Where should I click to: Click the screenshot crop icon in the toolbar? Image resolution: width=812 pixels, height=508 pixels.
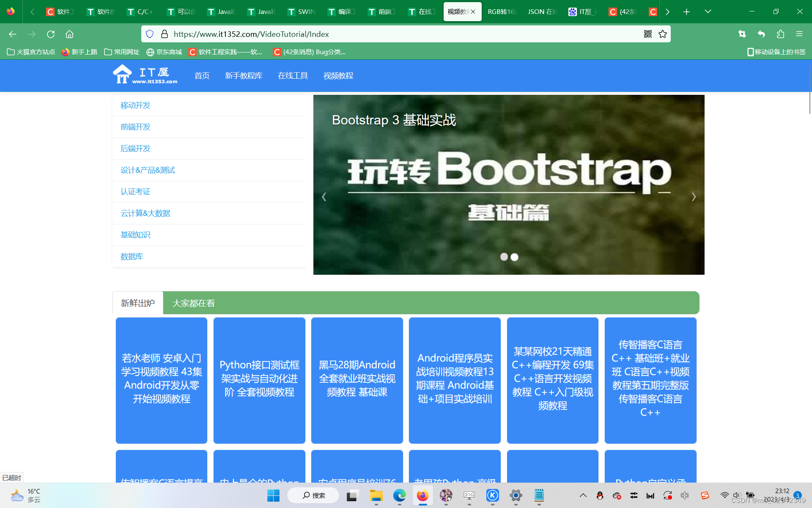(742, 34)
